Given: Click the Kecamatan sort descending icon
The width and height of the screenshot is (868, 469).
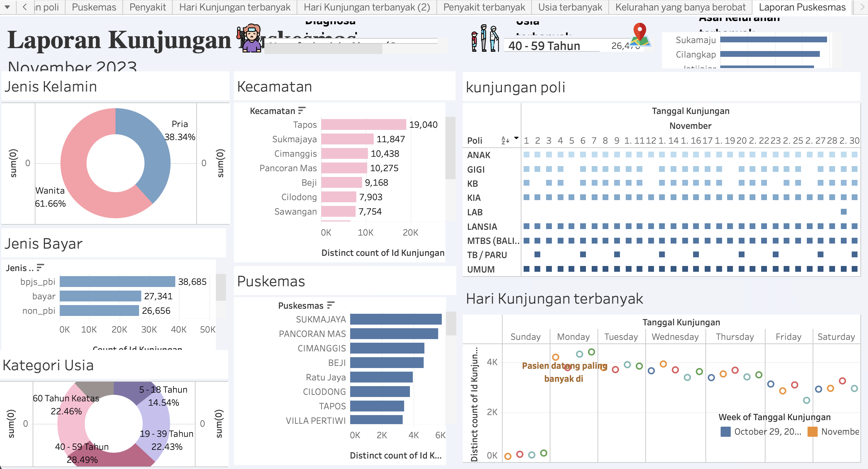Looking at the screenshot, I should 302,110.
